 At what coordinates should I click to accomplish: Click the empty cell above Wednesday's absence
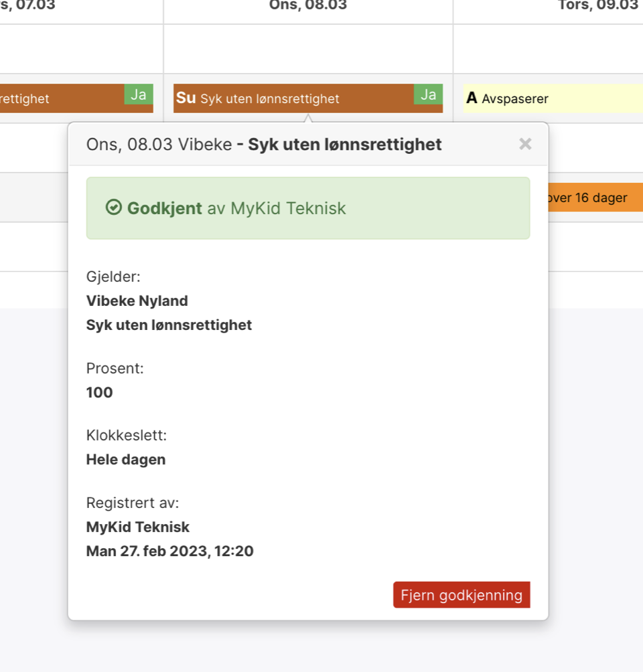tap(308, 48)
